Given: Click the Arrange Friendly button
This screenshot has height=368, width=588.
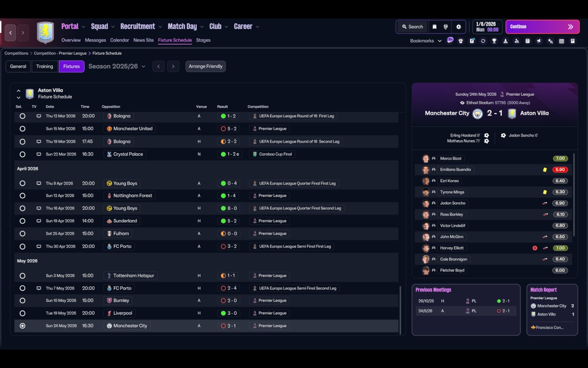Looking at the screenshot, I should pyautogui.click(x=206, y=66).
